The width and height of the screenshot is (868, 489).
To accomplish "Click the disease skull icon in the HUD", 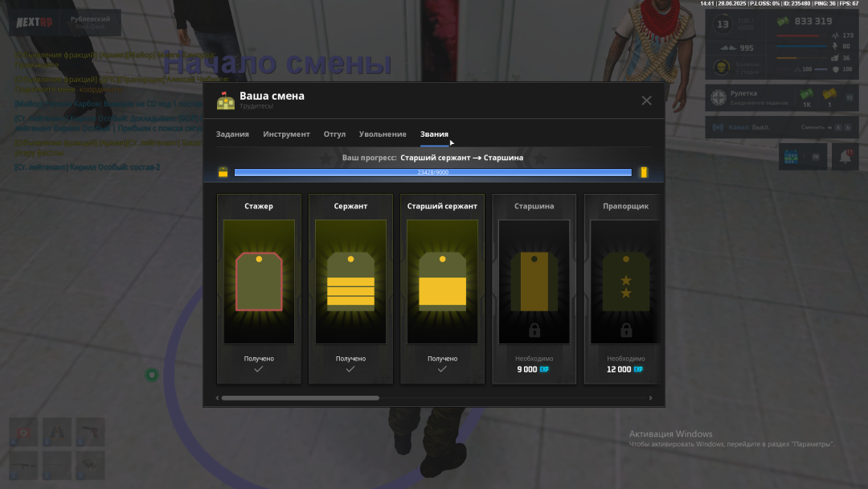I will coord(721,68).
